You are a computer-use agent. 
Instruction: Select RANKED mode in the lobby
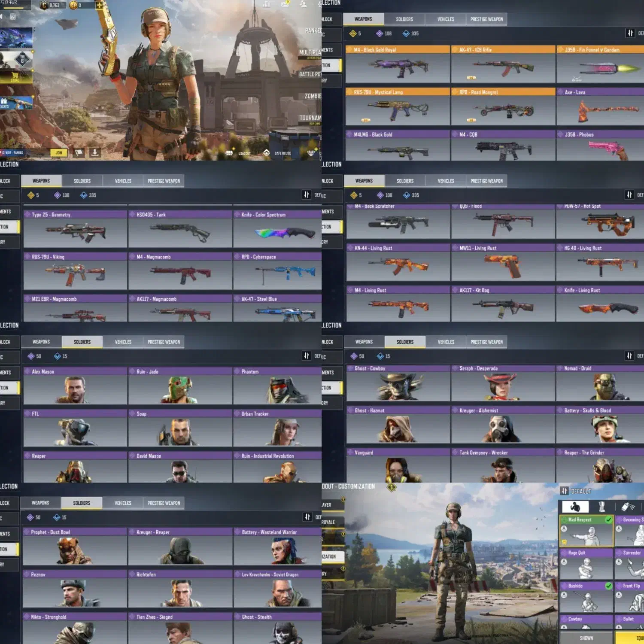[313, 31]
